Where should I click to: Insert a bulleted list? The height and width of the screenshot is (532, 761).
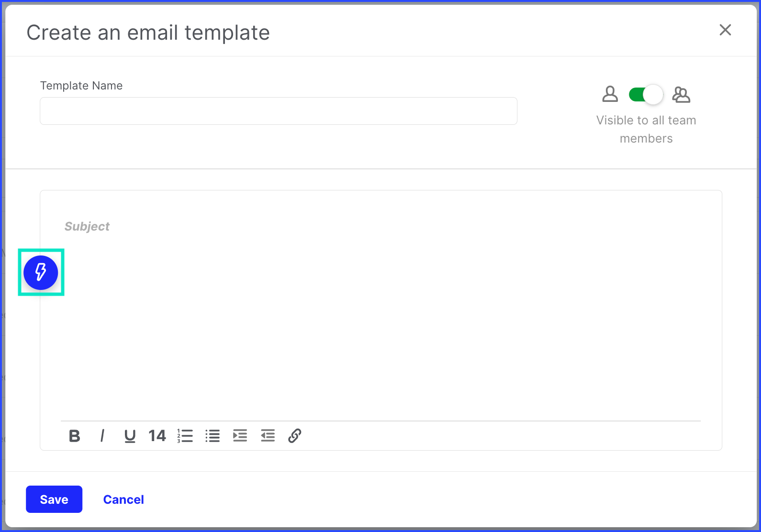(x=213, y=436)
